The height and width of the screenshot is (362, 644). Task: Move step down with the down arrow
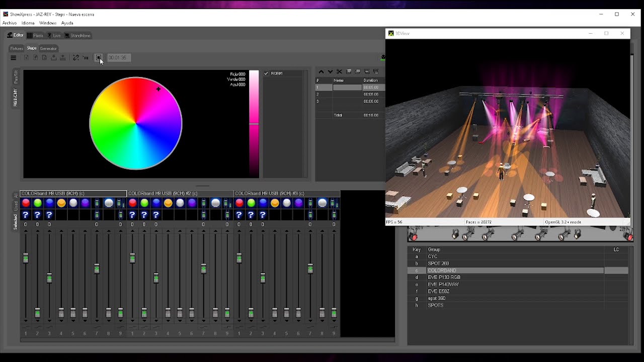coord(330,72)
